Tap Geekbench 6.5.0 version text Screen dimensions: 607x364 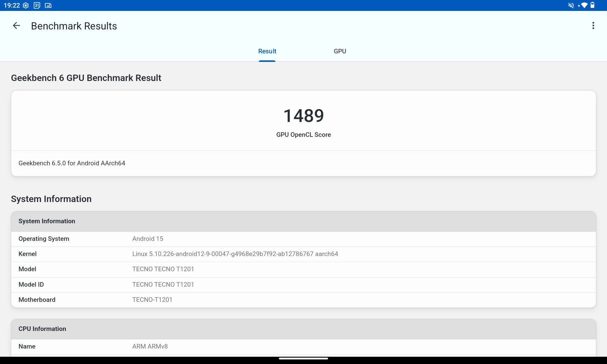(72, 163)
